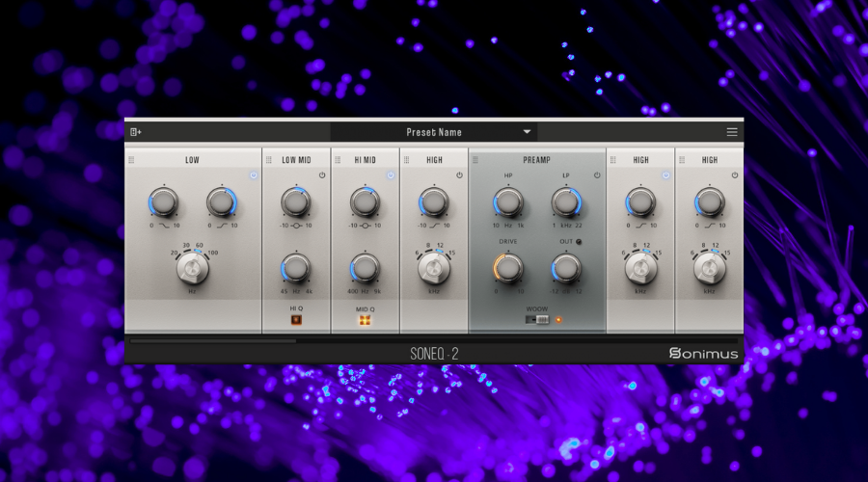Flip the WOOW switch in PREAMP
The height and width of the screenshot is (482, 868).
(537, 320)
